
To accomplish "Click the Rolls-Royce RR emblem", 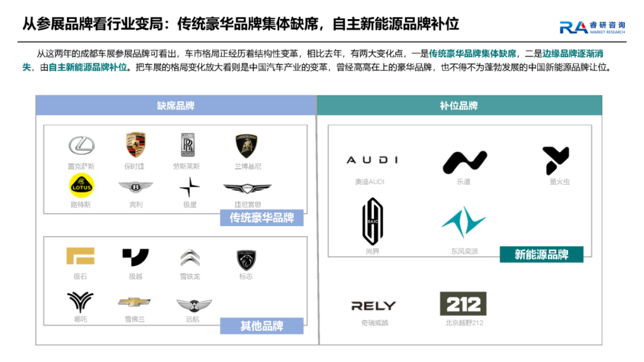I will click(188, 145).
